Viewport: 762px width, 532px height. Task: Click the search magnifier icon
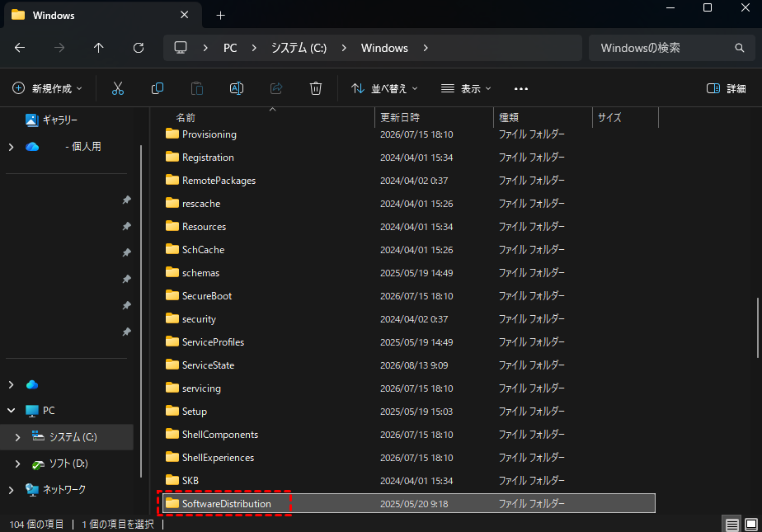[739, 48]
